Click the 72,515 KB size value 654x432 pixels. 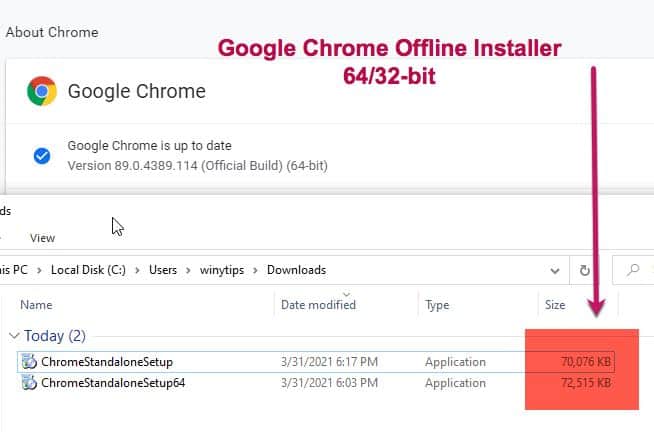tap(586, 382)
